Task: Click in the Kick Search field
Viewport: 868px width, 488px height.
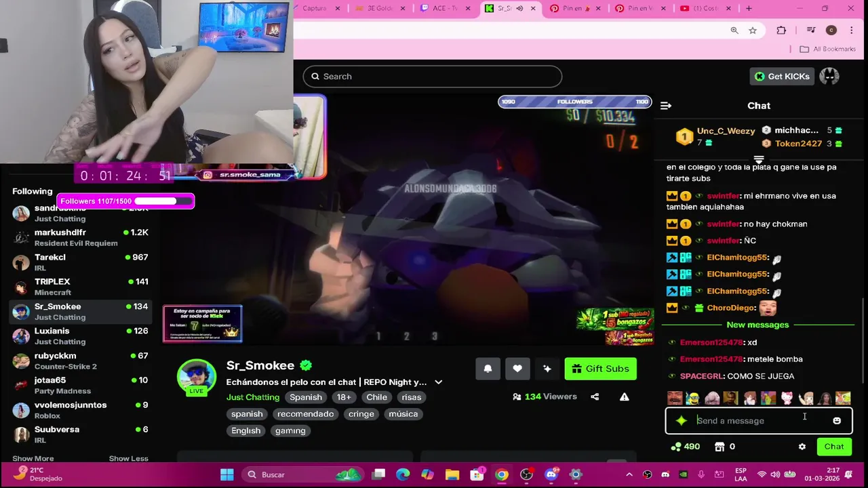Action: tap(433, 77)
